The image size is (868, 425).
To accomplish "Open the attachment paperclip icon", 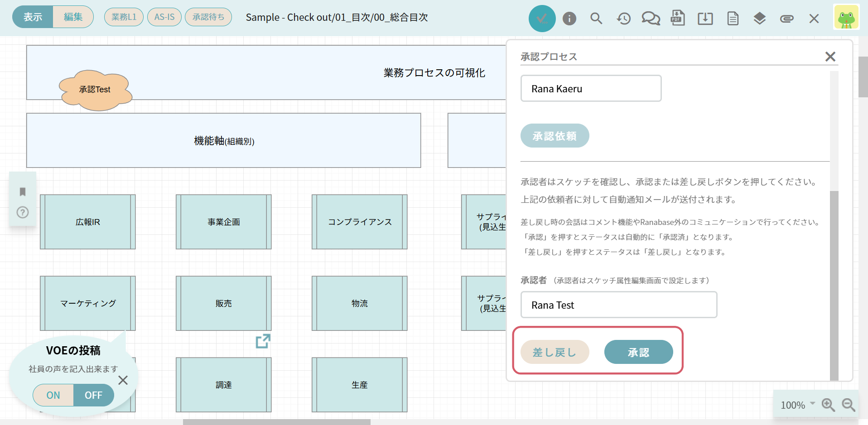I will point(787,19).
